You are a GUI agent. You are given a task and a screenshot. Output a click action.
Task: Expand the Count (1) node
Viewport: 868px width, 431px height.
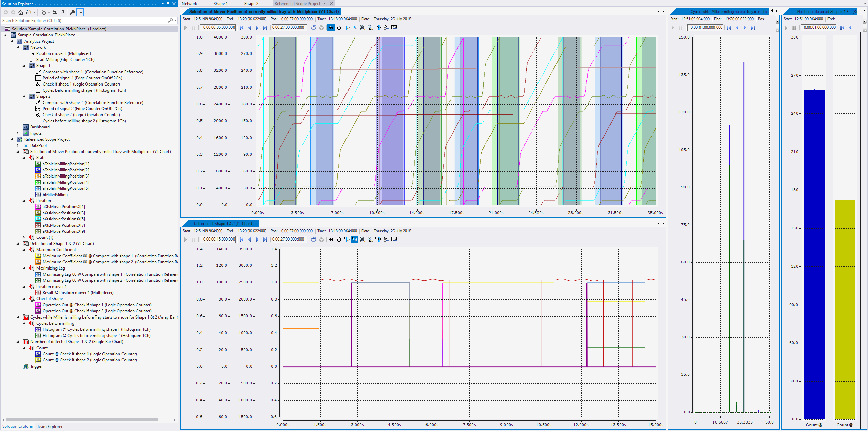(24, 237)
